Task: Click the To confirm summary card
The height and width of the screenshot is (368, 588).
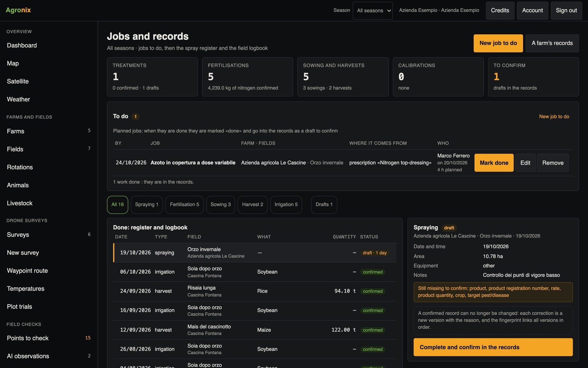Action: 533,77
